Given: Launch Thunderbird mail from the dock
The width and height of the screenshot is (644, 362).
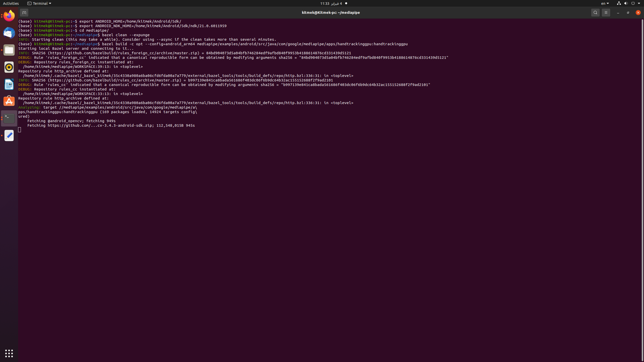Looking at the screenshot, I should 9,33.
